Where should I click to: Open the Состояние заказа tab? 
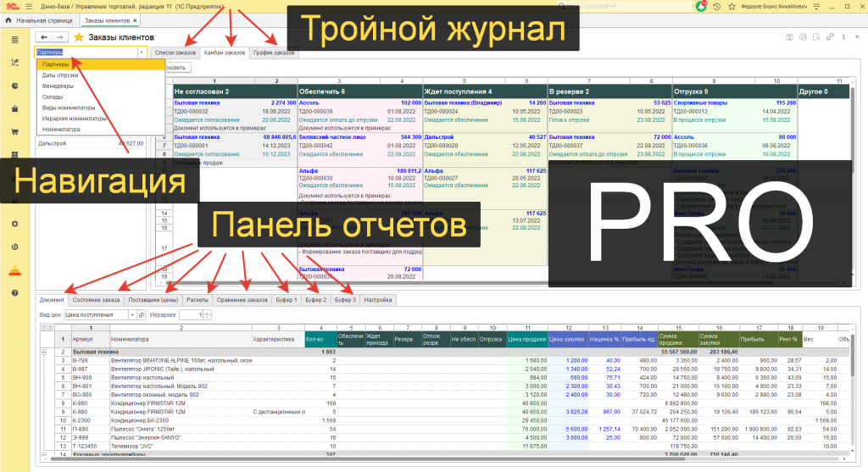tap(96, 300)
